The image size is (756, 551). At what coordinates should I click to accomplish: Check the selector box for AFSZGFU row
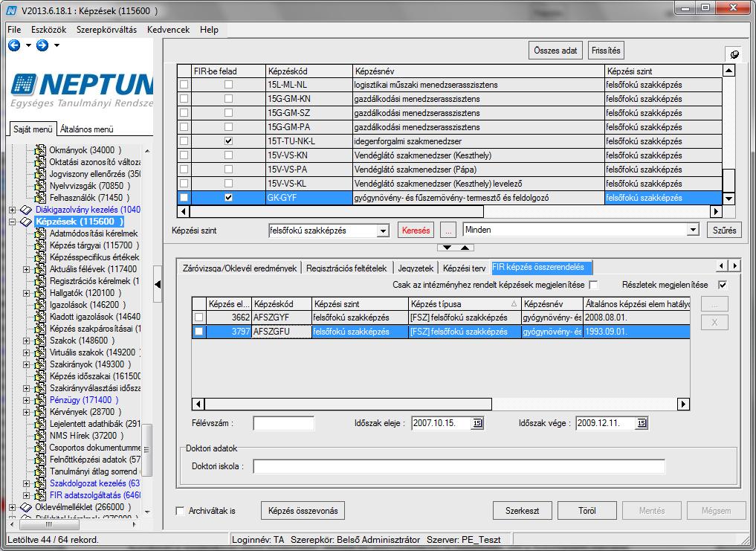click(198, 332)
